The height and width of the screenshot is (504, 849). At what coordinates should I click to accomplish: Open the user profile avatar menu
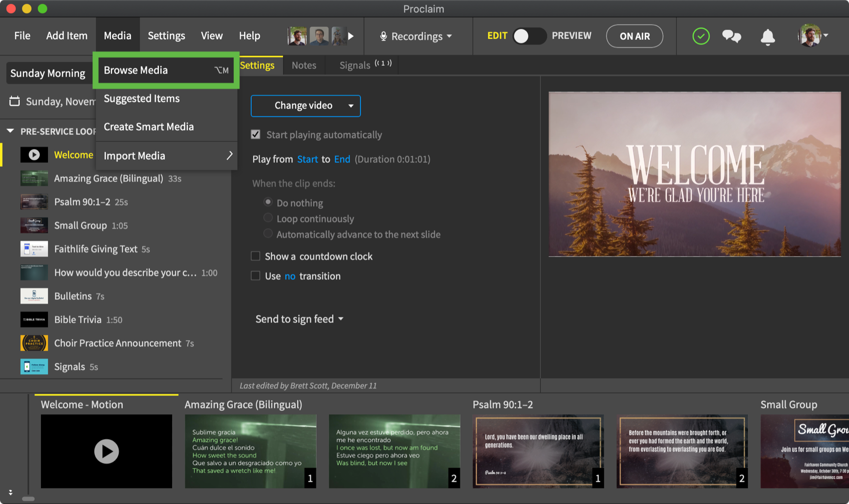tap(813, 35)
